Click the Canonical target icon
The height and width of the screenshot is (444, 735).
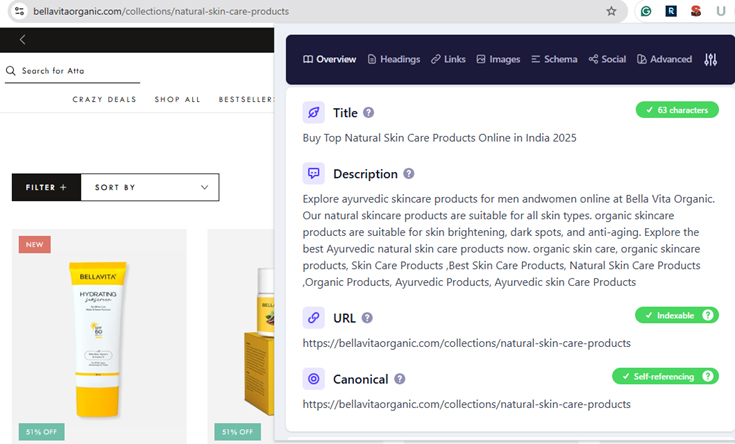[x=314, y=379]
